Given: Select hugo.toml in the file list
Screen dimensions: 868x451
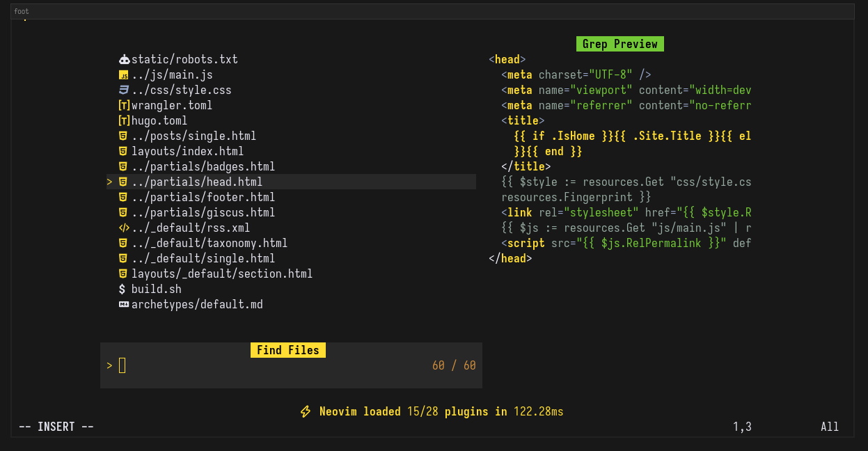Looking at the screenshot, I should pos(159,121).
